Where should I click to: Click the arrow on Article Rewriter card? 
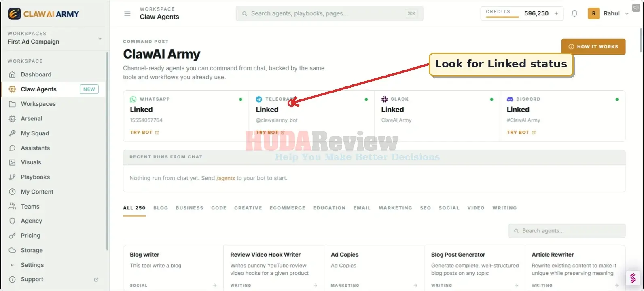(x=616, y=285)
